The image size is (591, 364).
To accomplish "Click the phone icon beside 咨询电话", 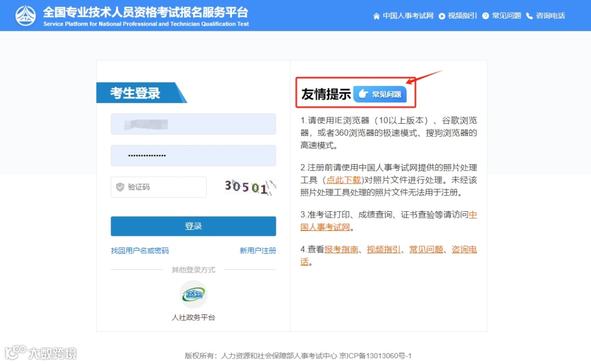I will (529, 16).
